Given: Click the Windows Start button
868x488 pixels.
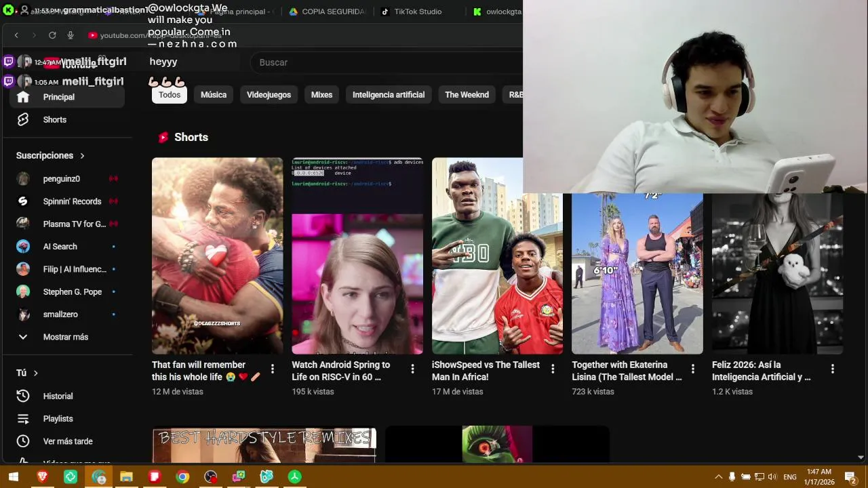Looking at the screenshot, I should (13, 477).
